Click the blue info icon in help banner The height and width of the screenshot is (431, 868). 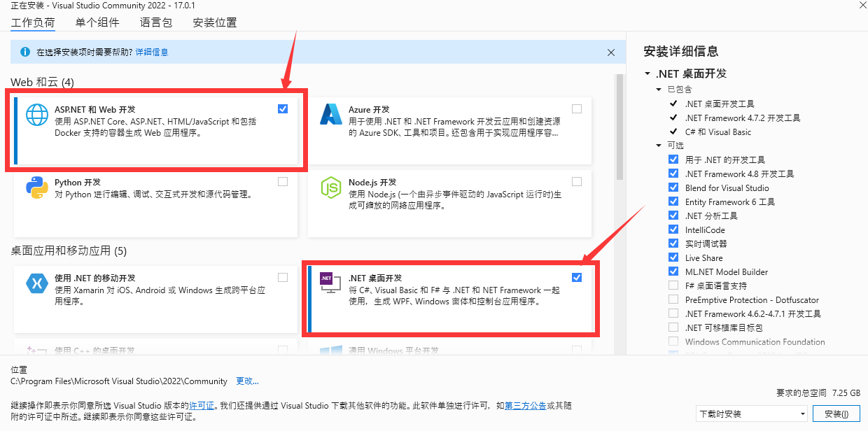point(25,52)
